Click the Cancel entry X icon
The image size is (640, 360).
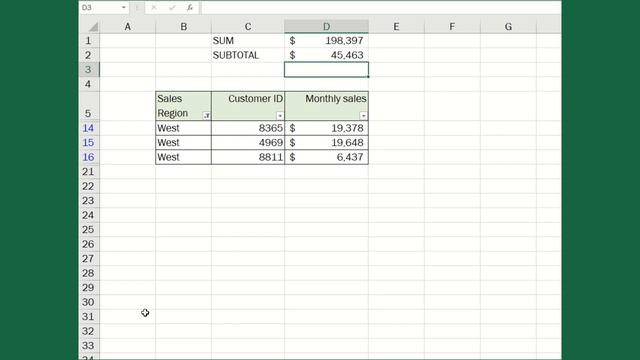click(154, 7)
